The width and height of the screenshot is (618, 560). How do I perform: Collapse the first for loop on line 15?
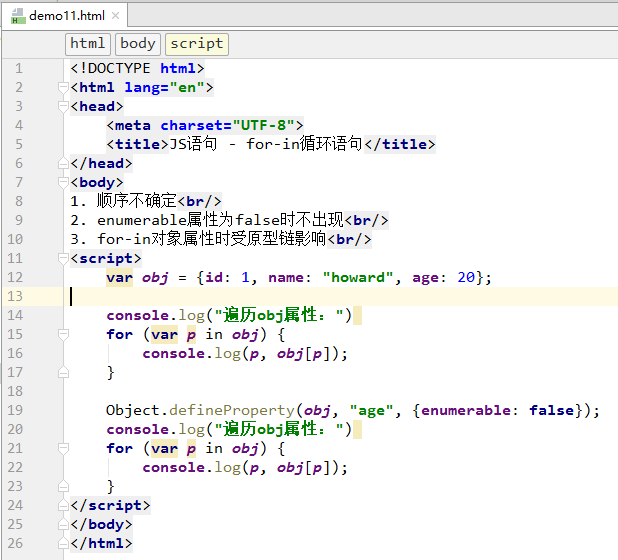click(63, 334)
